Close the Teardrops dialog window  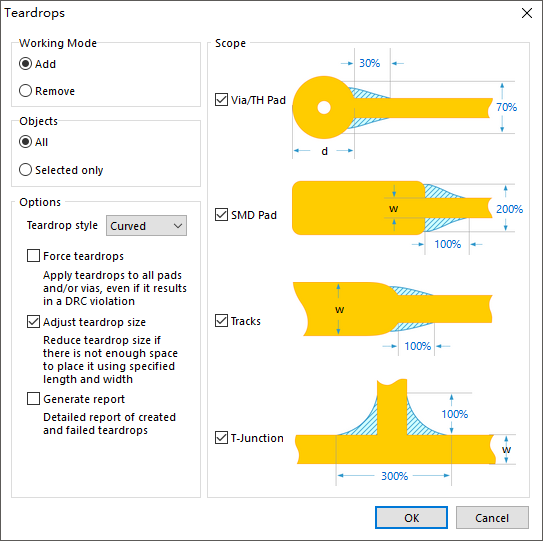point(527,13)
